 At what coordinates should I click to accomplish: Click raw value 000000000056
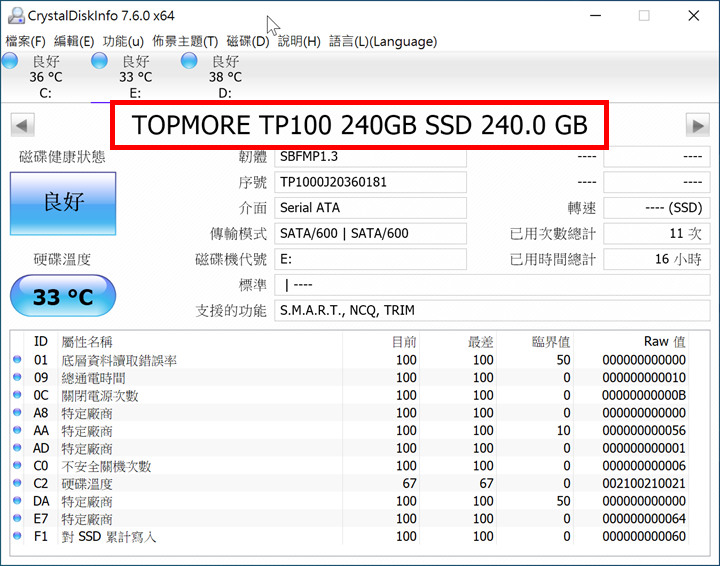click(644, 431)
